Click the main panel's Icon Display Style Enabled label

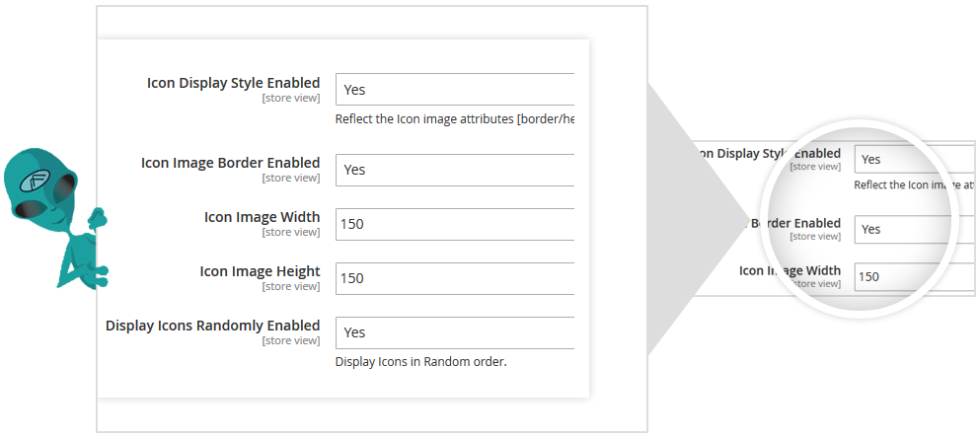click(233, 83)
